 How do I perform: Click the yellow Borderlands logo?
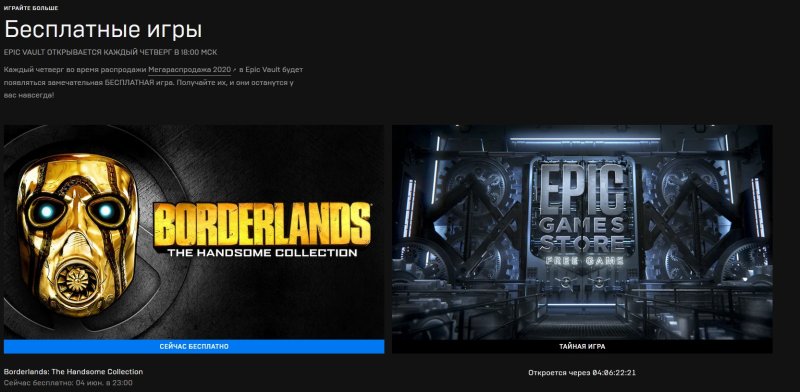point(262,225)
